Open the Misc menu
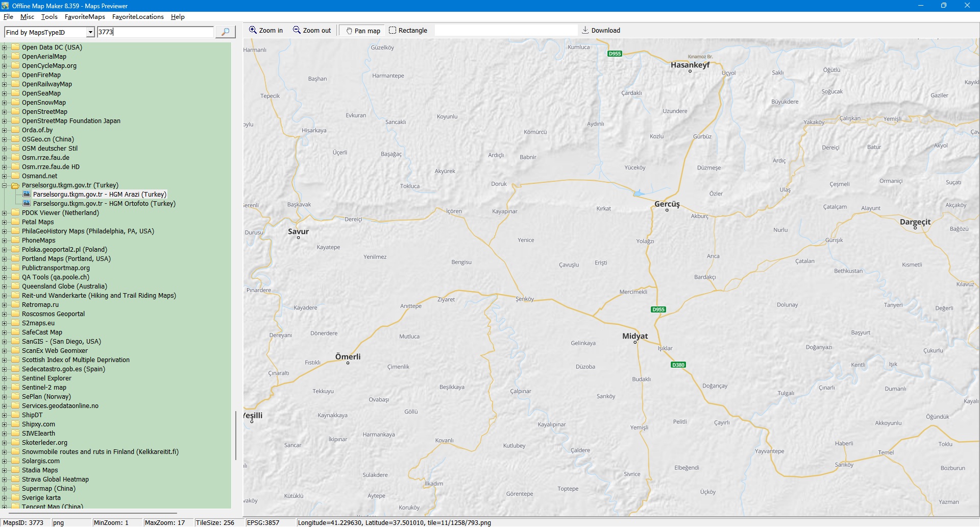 [27, 17]
